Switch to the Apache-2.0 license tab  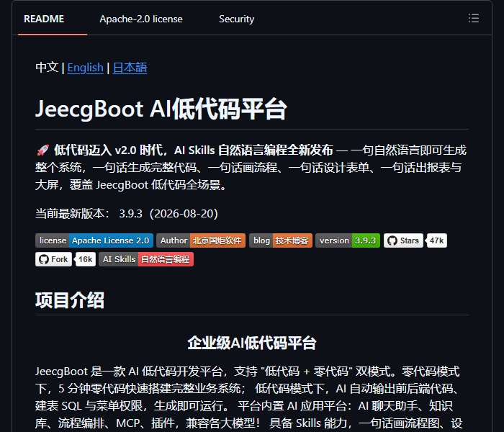pos(141,19)
